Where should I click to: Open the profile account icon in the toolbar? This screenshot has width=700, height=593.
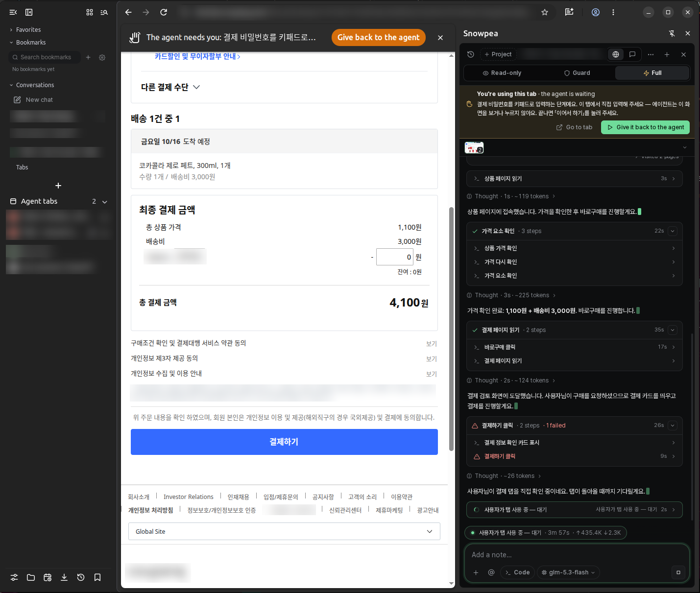click(x=596, y=12)
